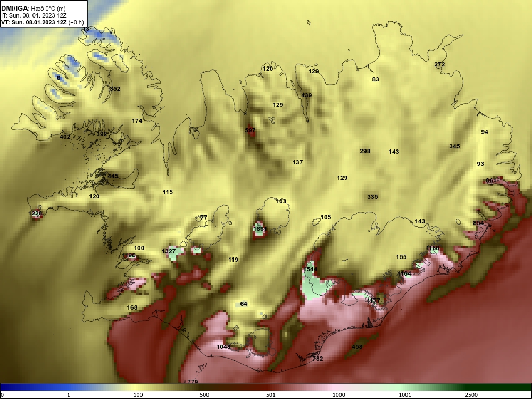Click the map value 1544
This screenshot has width=532, height=399.
pos(310,269)
